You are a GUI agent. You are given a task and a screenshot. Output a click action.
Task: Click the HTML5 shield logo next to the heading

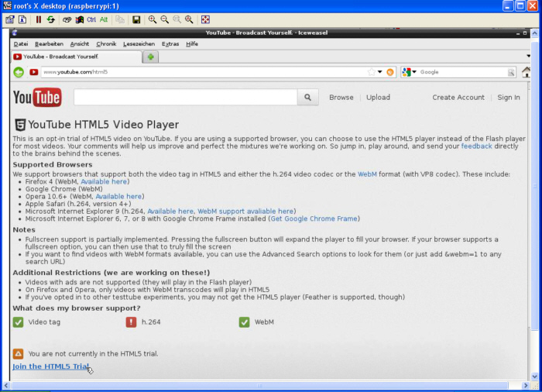coord(19,125)
